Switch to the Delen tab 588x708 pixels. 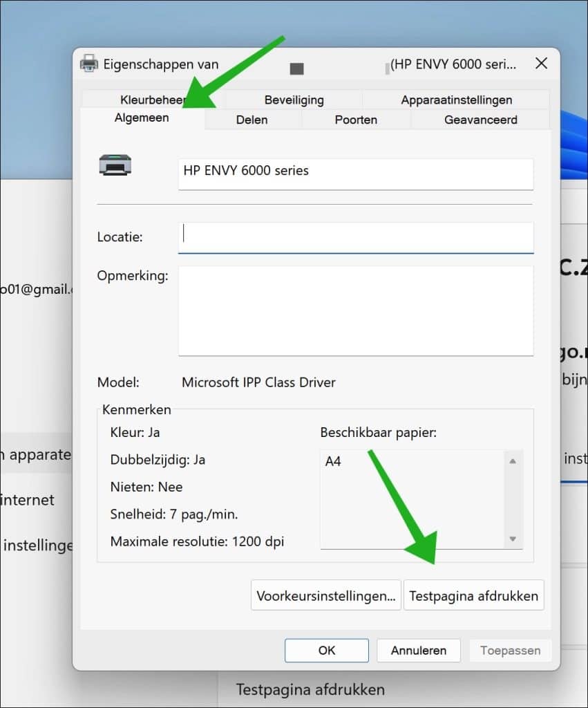click(252, 120)
